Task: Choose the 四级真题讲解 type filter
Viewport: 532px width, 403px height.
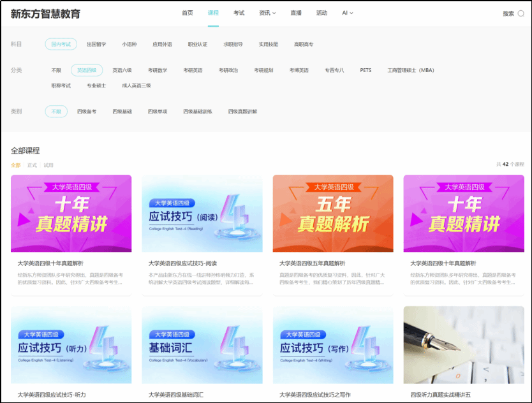Action: pyautogui.click(x=242, y=112)
